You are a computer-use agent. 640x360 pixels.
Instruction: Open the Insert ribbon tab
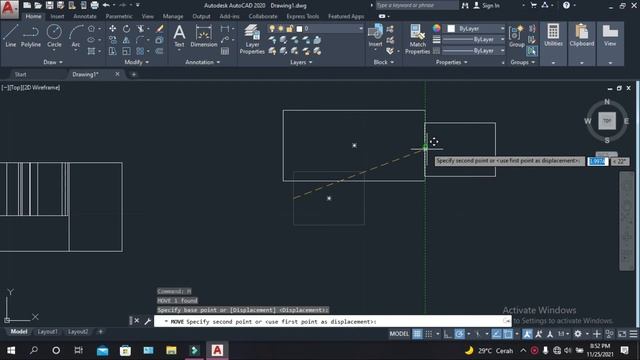click(57, 16)
